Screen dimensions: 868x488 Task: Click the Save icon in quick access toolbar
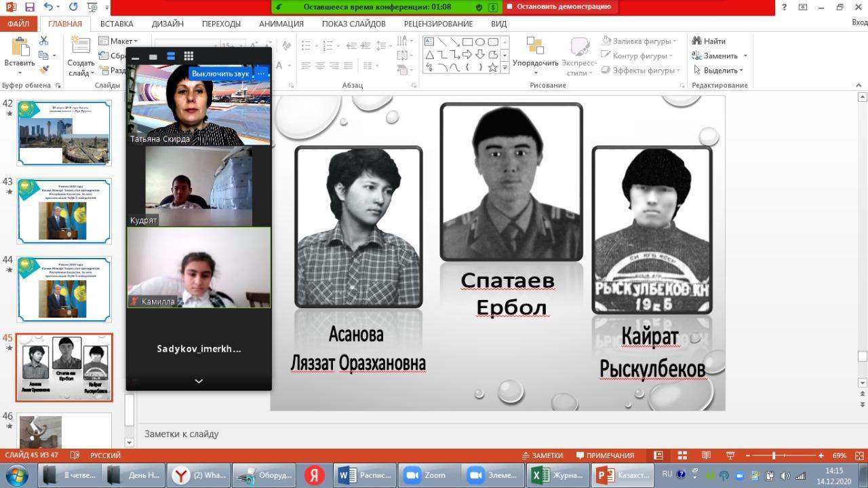tap(29, 7)
